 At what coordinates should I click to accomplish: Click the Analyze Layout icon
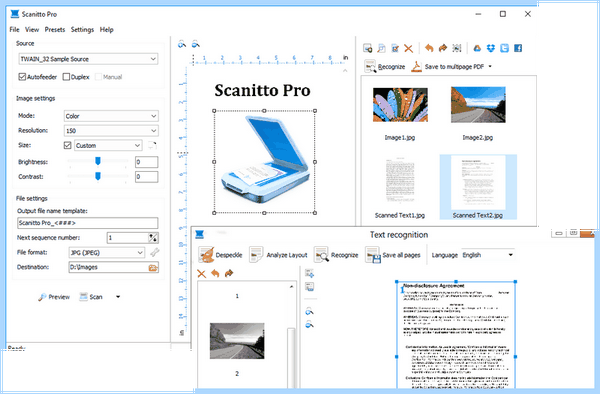(x=256, y=255)
